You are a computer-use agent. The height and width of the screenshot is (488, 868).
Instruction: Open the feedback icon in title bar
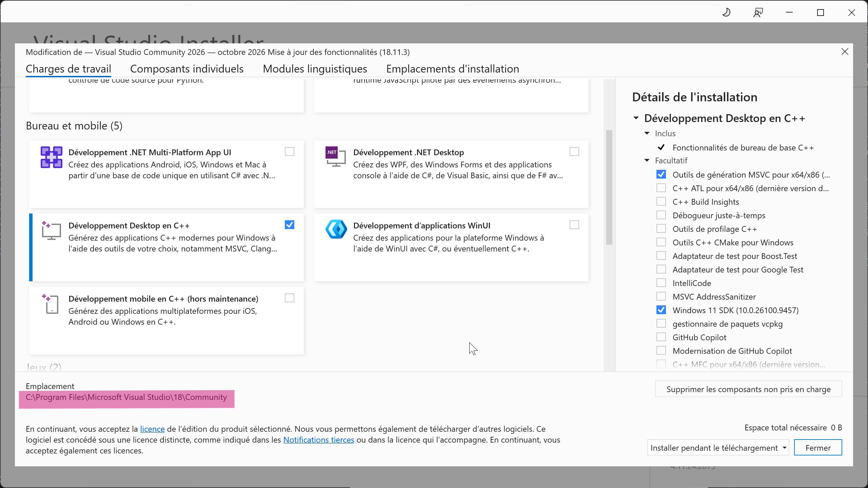tap(758, 13)
